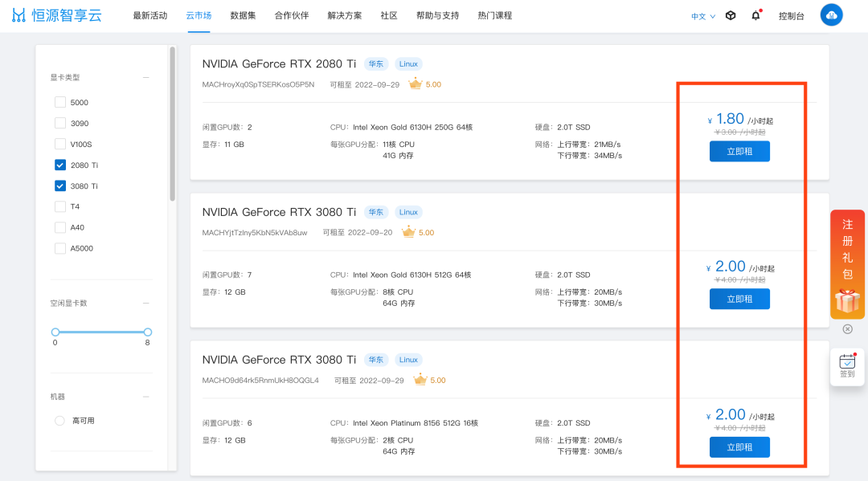The width and height of the screenshot is (868, 481).
Task: Close the gift banner with X icon
Action: (848, 329)
